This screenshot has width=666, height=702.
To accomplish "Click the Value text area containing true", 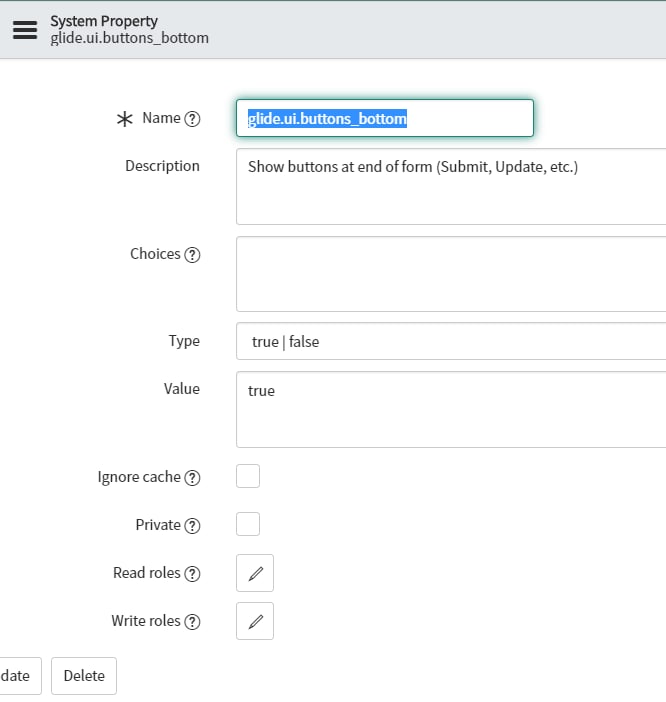I will [451, 409].
